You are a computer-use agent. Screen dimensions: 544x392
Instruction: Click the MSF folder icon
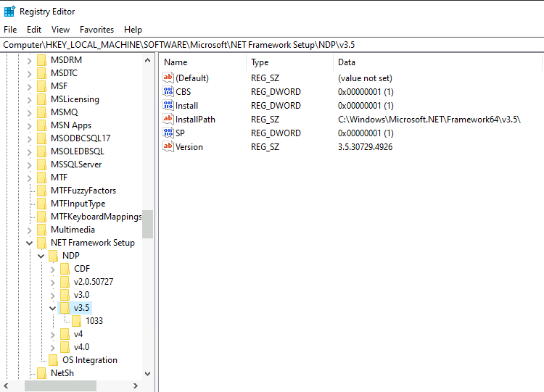tap(41, 86)
